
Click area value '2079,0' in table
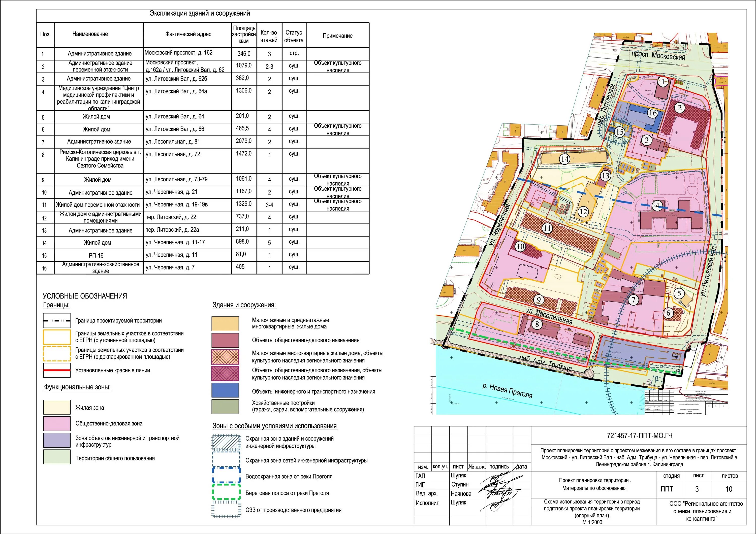(x=244, y=141)
